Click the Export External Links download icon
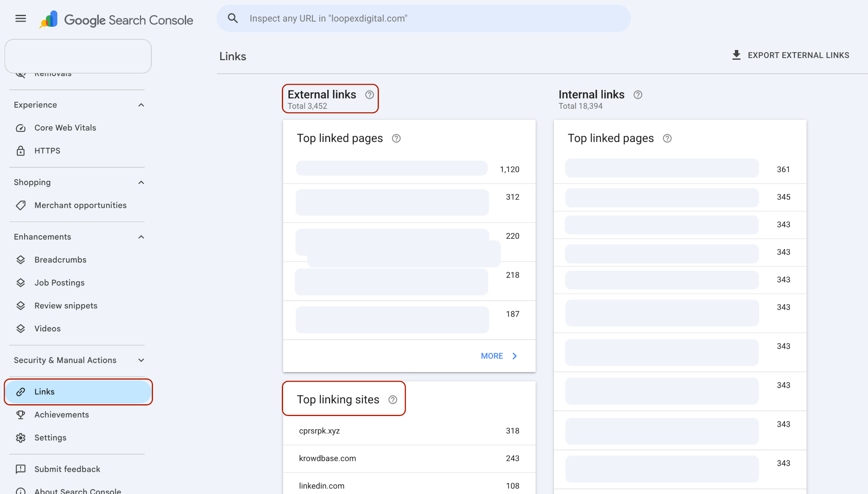 (x=736, y=55)
